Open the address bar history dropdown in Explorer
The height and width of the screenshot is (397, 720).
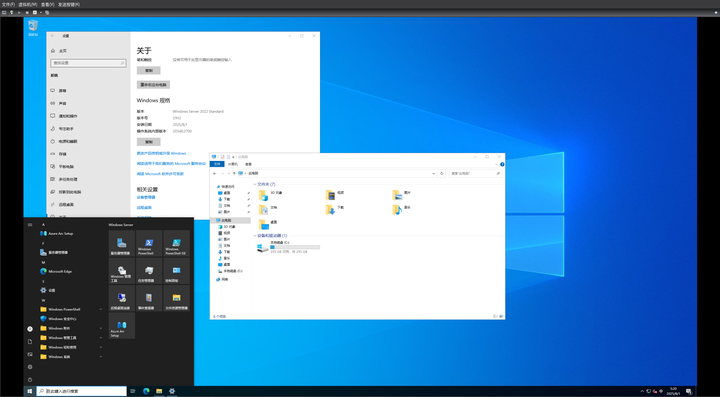tap(433, 173)
